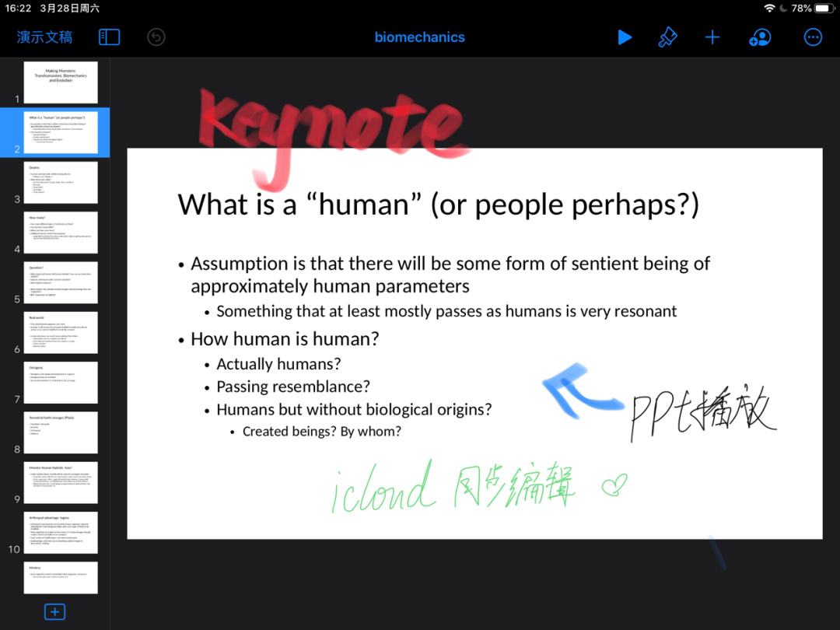
Task: Open the Format paintbrush panel
Action: coord(667,37)
